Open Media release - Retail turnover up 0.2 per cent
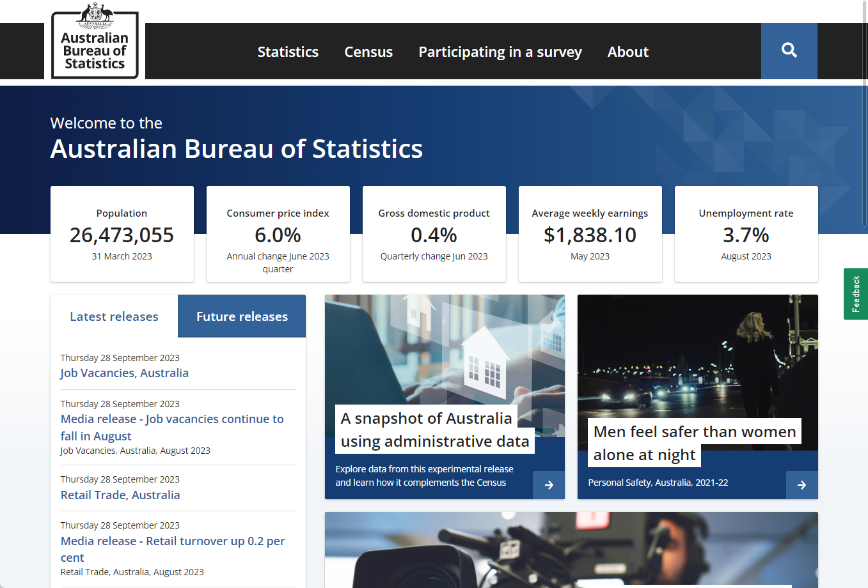 pos(173,549)
